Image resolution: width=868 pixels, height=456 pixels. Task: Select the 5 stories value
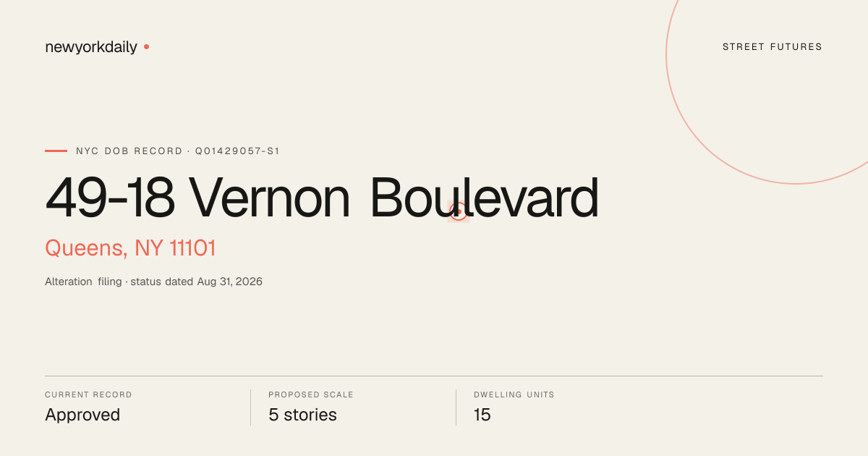[x=302, y=415]
